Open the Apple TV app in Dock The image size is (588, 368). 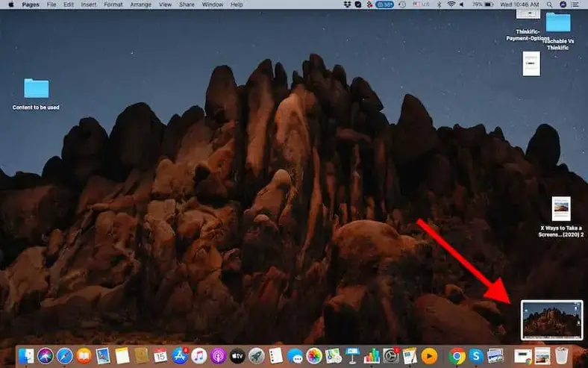point(237,355)
